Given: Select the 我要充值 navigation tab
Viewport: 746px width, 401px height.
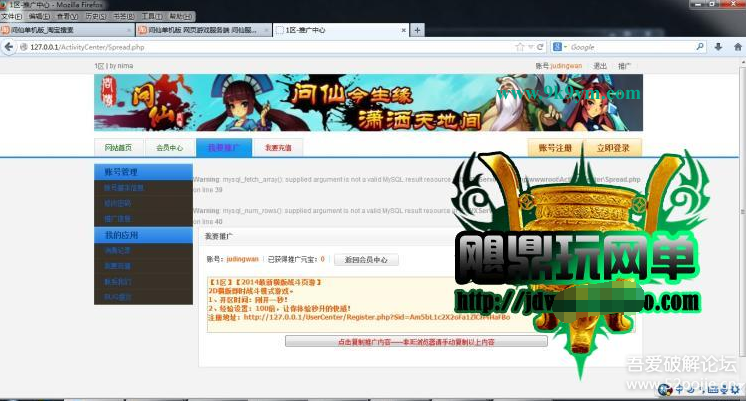Looking at the screenshot, I should pos(277,148).
